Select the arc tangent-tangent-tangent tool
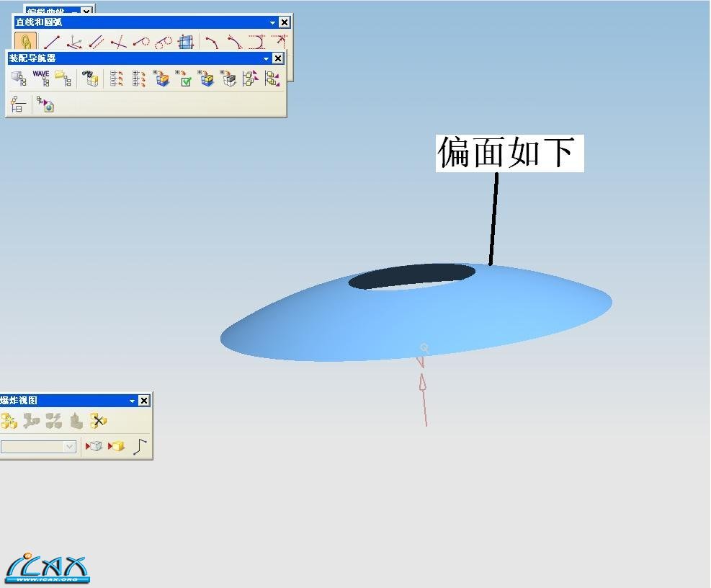The image size is (711, 588). pos(257,43)
